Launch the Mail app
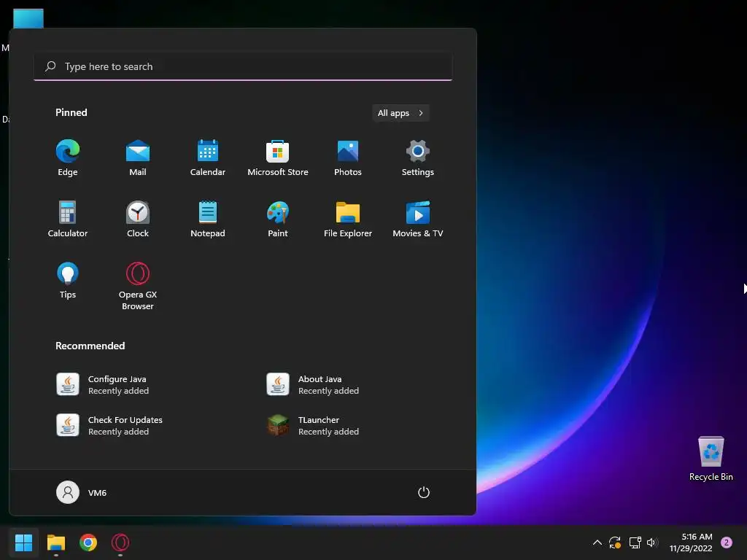 click(138, 158)
